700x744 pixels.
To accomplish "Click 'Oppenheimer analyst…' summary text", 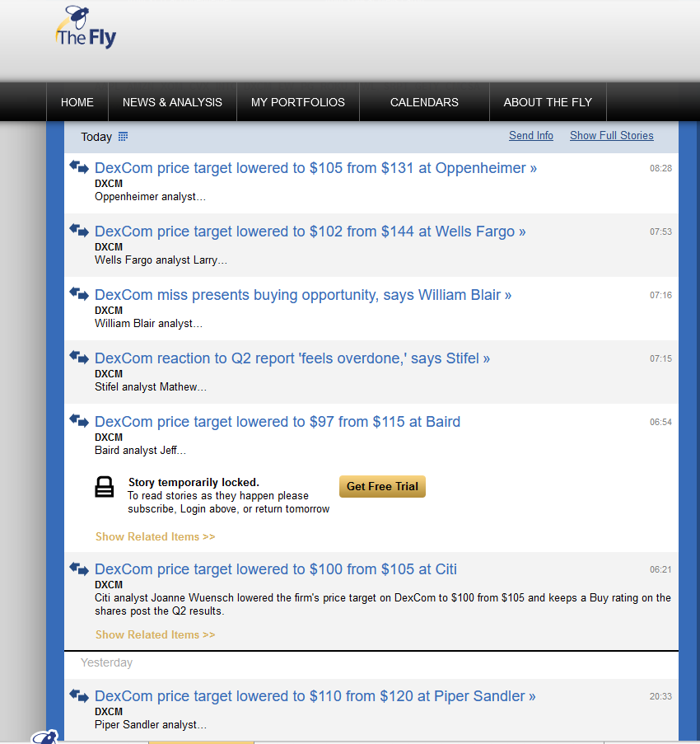I will tap(151, 197).
